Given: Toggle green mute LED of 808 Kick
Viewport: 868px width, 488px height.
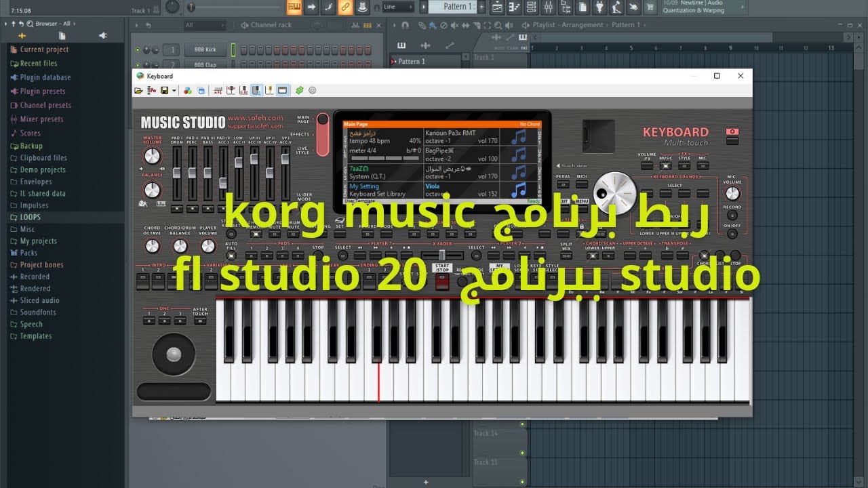Looking at the screenshot, I should [x=138, y=50].
